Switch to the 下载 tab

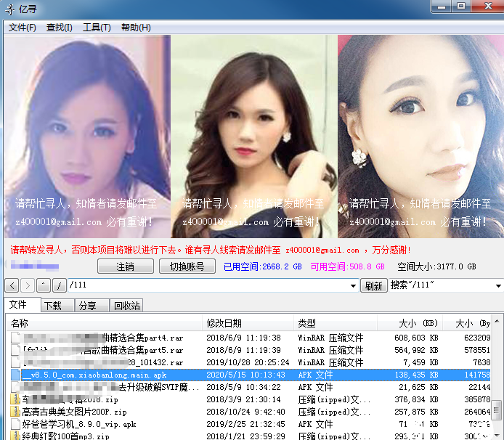click(x=54, y=306)
